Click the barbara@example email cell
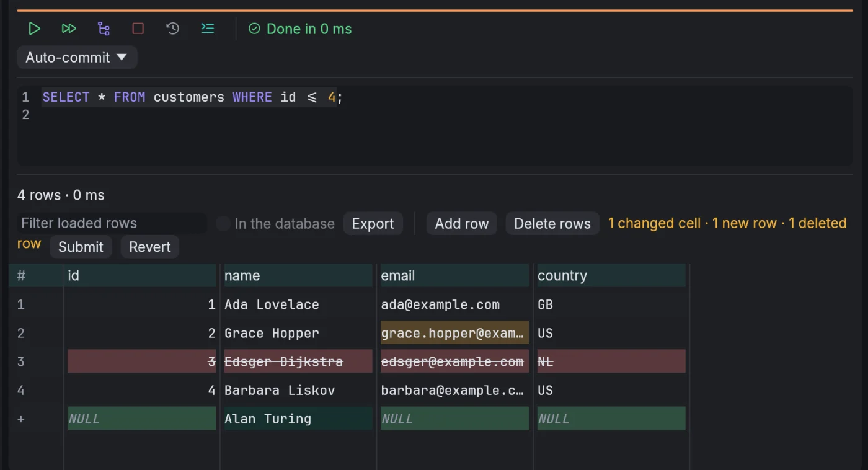 (x=454, y=390)
